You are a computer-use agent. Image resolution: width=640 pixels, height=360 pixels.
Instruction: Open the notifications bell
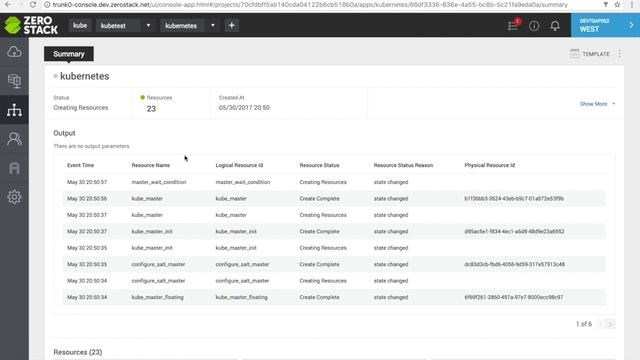[555, 26]
